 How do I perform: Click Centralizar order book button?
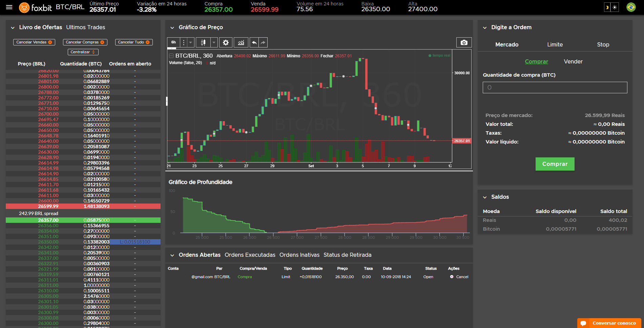(x=83, y=52)
